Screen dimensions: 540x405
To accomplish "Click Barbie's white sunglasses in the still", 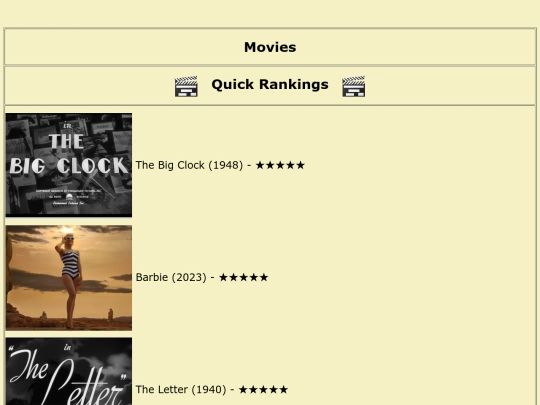I will [x=68, y=238].
